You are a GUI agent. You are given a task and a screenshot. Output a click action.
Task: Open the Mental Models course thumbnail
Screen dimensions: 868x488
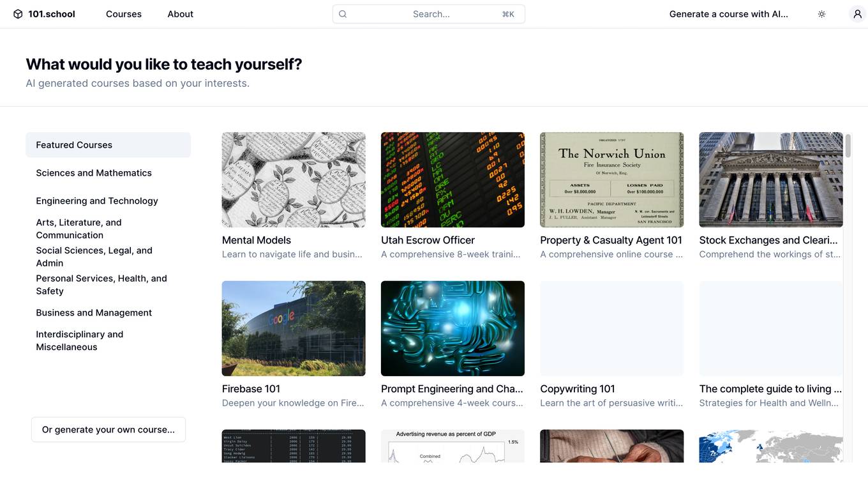[x=294, y=179]
